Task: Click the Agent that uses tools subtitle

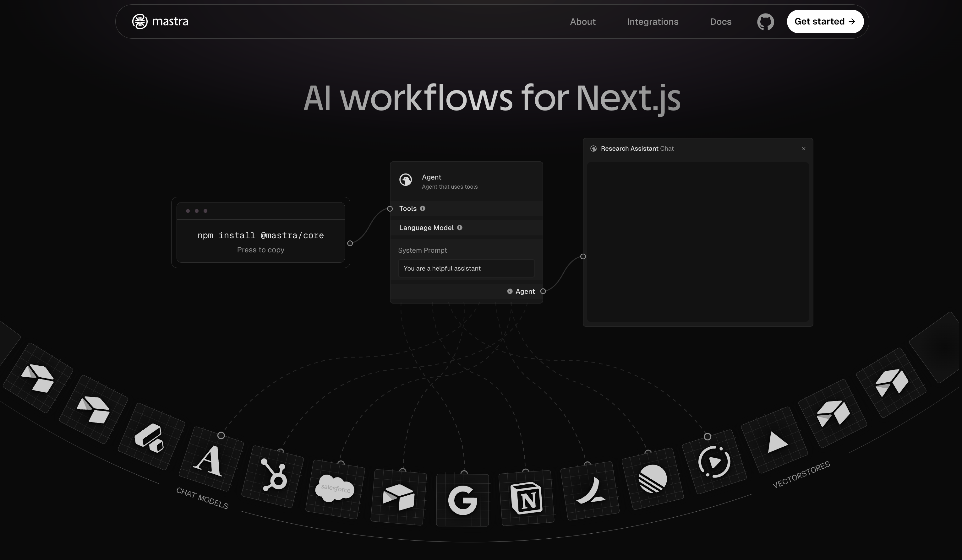Action: point(449,187)
